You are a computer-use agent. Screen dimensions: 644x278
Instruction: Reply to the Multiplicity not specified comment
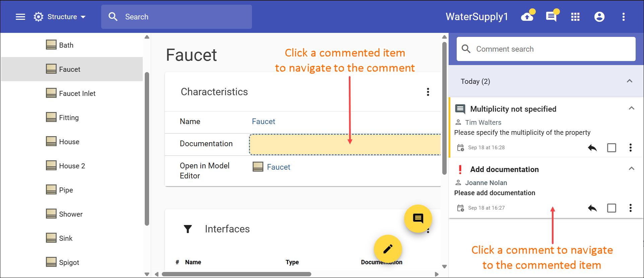coord(592,148)
